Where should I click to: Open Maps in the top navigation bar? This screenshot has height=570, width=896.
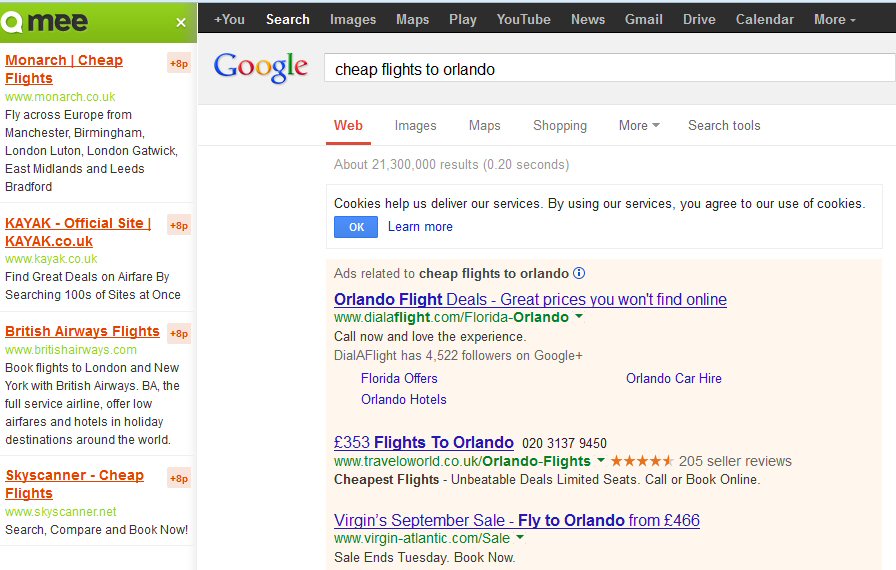pyautogui.click(x=413, y=19)
